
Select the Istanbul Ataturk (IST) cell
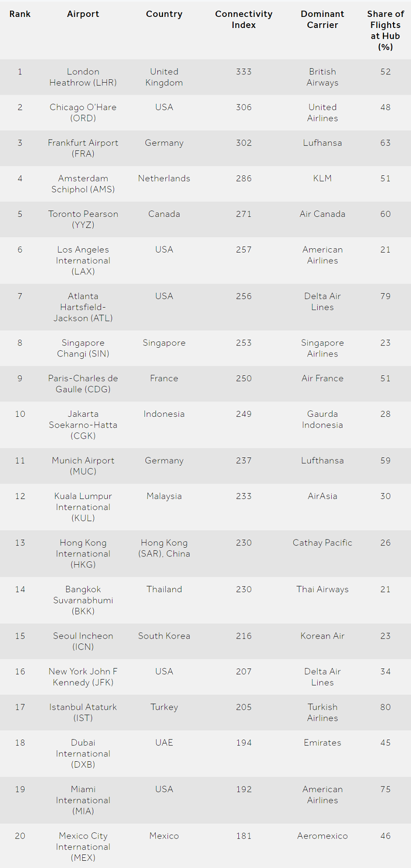pos(83,712)
